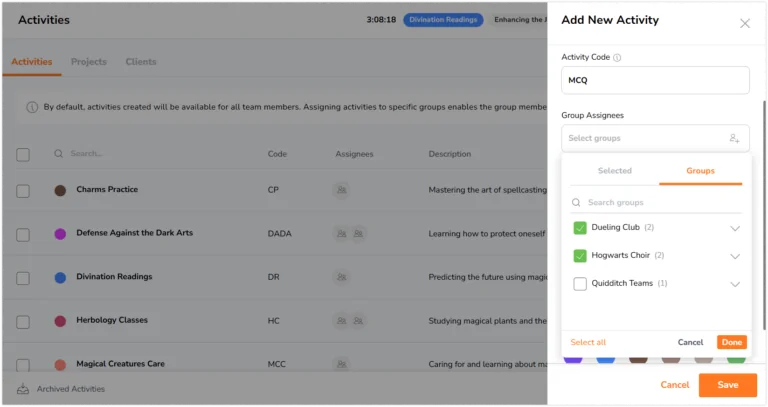Switch to the Selected tab

pyautogui.click(x=615, y=170)
